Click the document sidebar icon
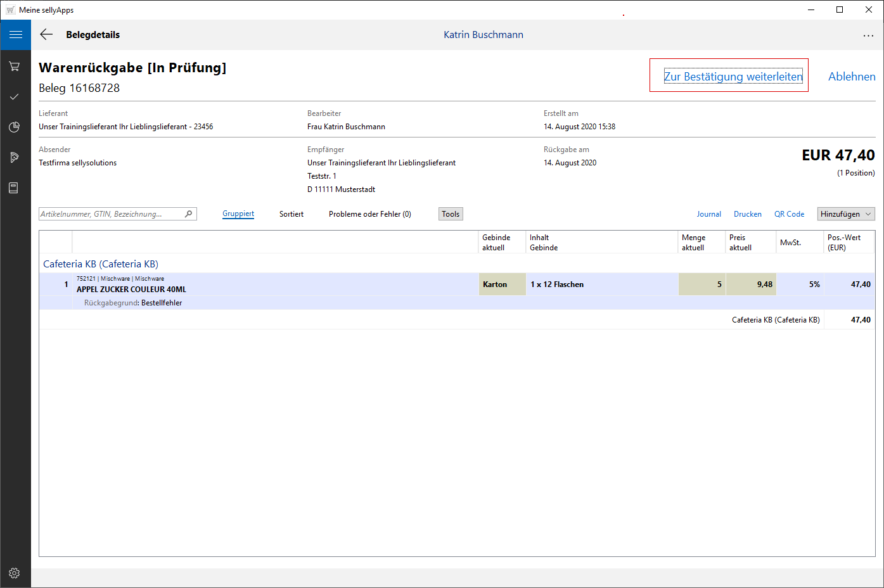 coord(13,188)
